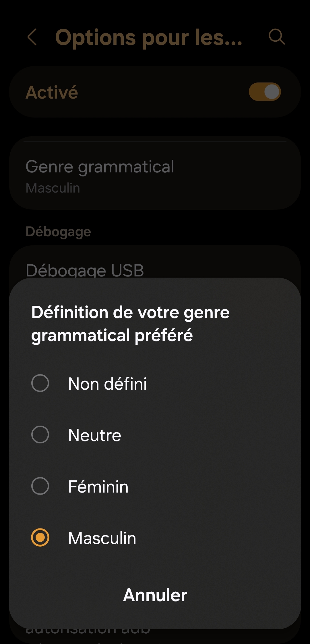310x644 pixels.
Task: Click the Masculin option label in dialog
Action: pyautogui.click(x=102, y=538)
